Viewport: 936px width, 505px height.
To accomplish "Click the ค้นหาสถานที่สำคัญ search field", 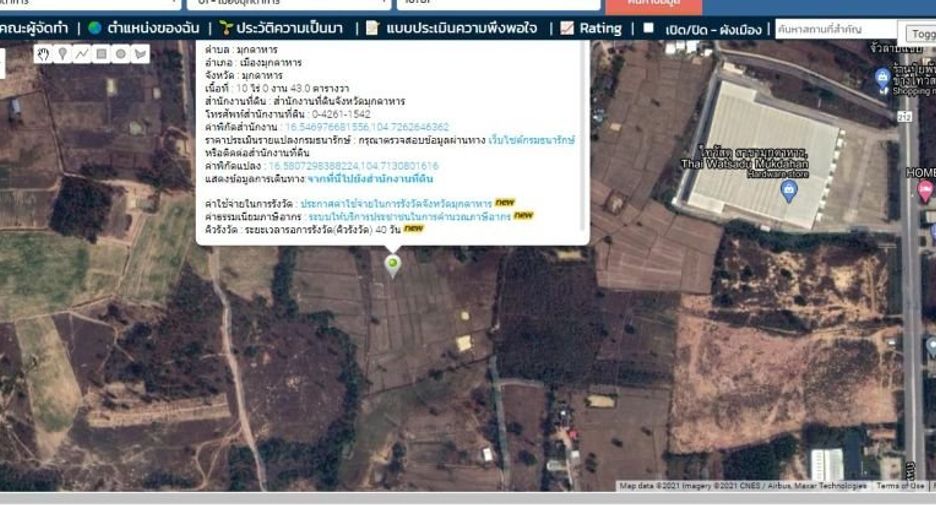I will point(836,29).
